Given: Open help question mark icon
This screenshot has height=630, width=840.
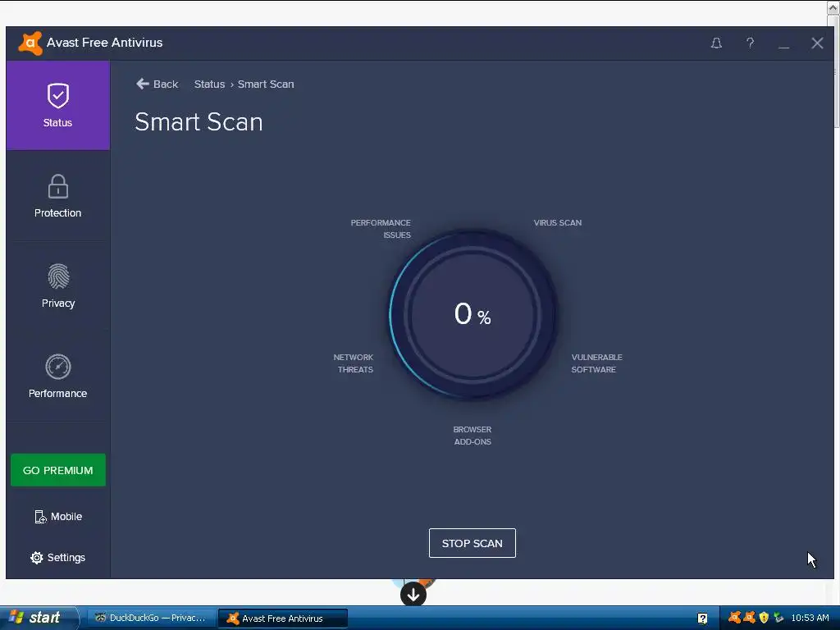Looking at the screenshot, I should pyautogui.click(x=750, y=43).
